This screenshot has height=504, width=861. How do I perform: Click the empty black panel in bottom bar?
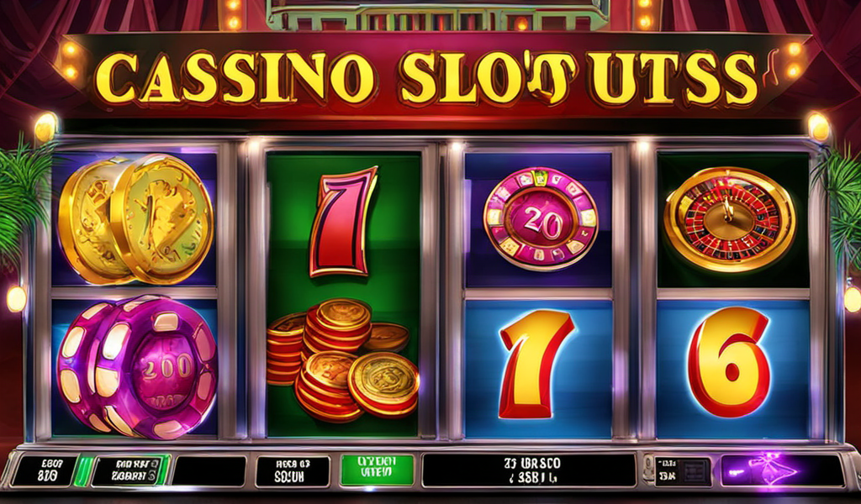click(x=209, y=471)
